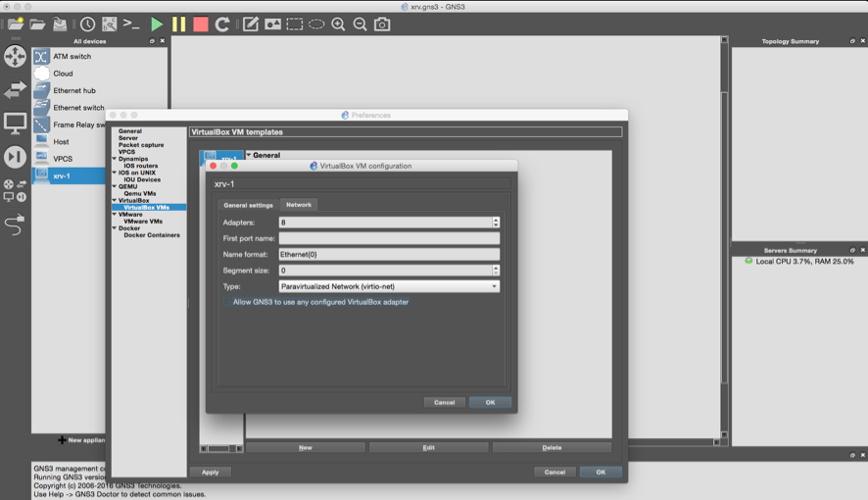868x500 pixels.
Task: Switch to the Network tab
Action: 299,204
